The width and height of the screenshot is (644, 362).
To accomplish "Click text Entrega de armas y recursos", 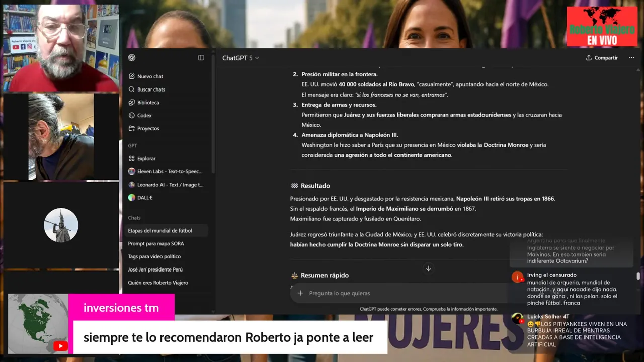I will [339, 105].
